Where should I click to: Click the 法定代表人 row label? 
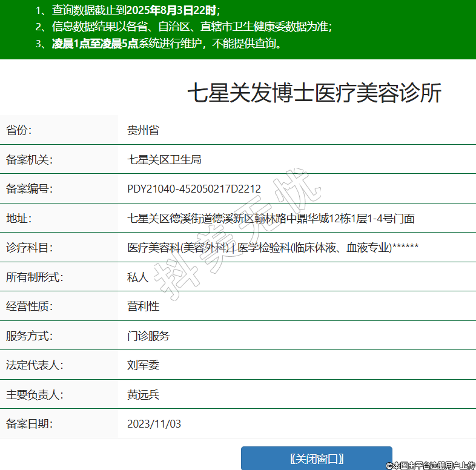(x=35, y=365)
